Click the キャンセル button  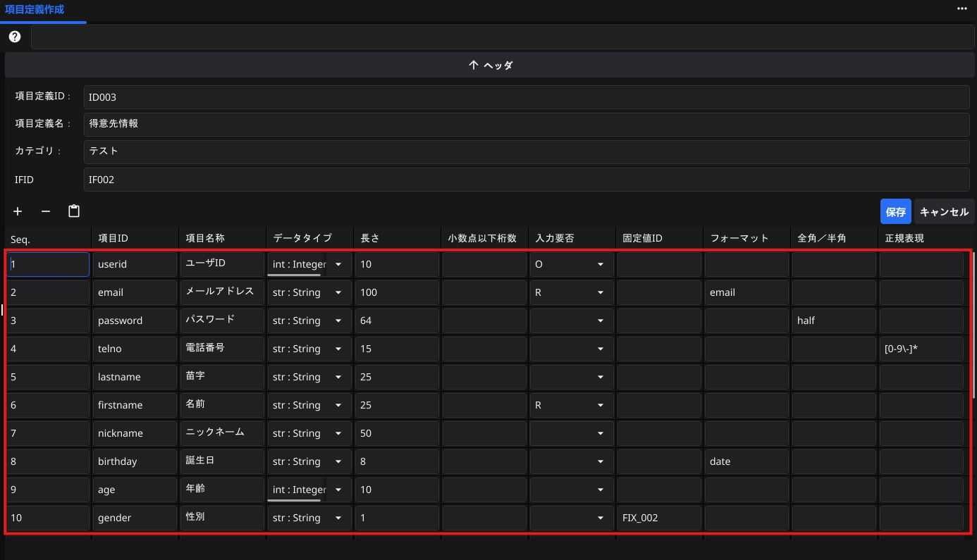point(944,211)
